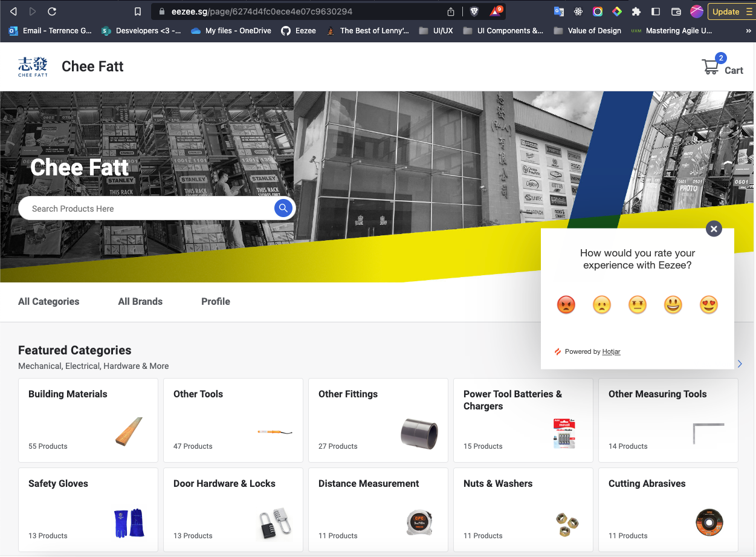Click the featured categories next arrow
Screen dimensions: 756x557
[740, 363]
